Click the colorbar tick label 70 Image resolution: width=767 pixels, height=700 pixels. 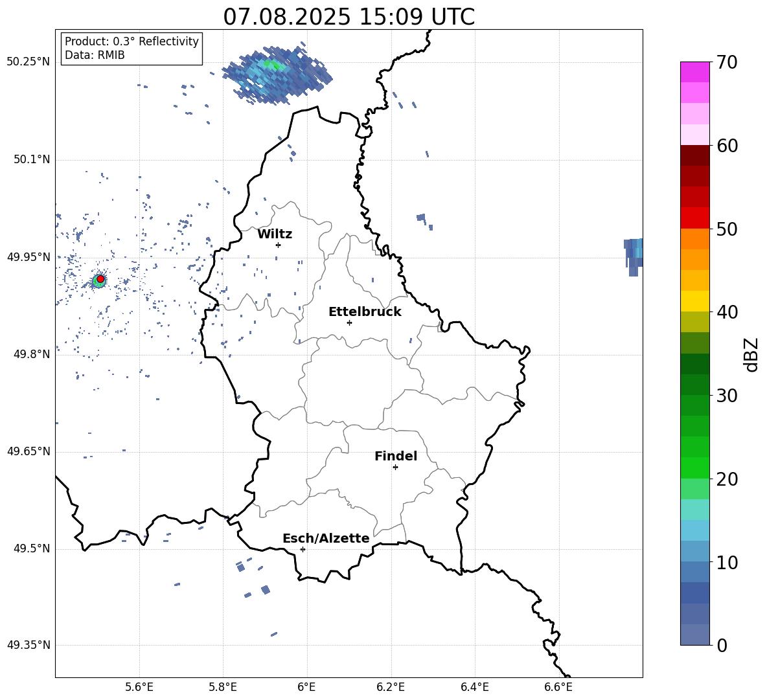727,62
